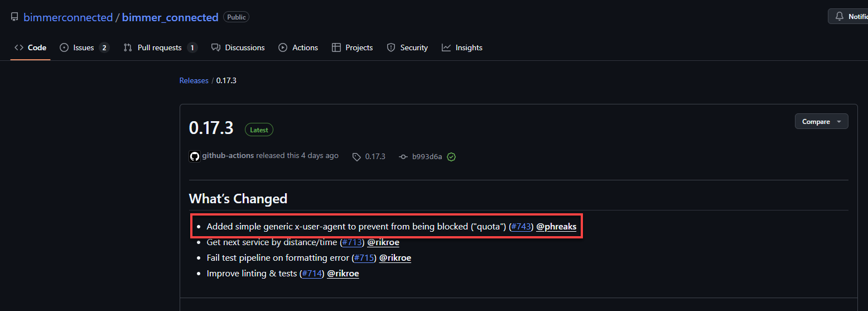Open the Projects tab
The width and height of the screenshot is (868, 311).
pyautogui.click(x=352, y=47)
